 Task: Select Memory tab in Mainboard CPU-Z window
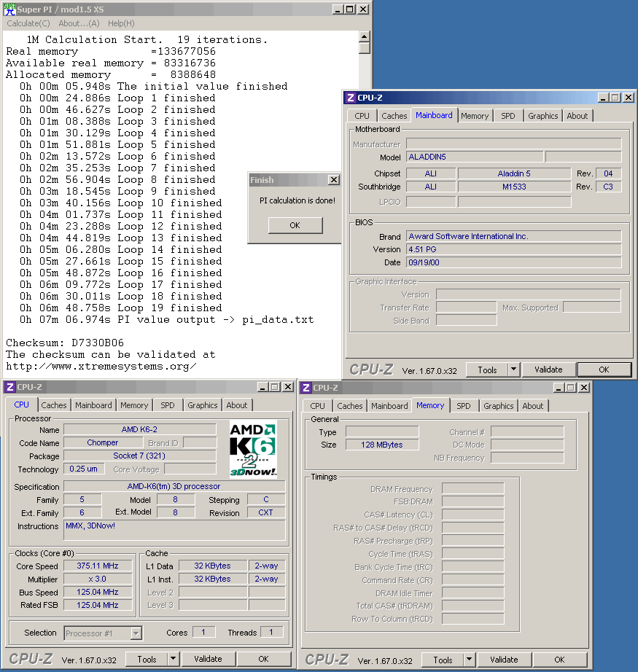point(475,116)
